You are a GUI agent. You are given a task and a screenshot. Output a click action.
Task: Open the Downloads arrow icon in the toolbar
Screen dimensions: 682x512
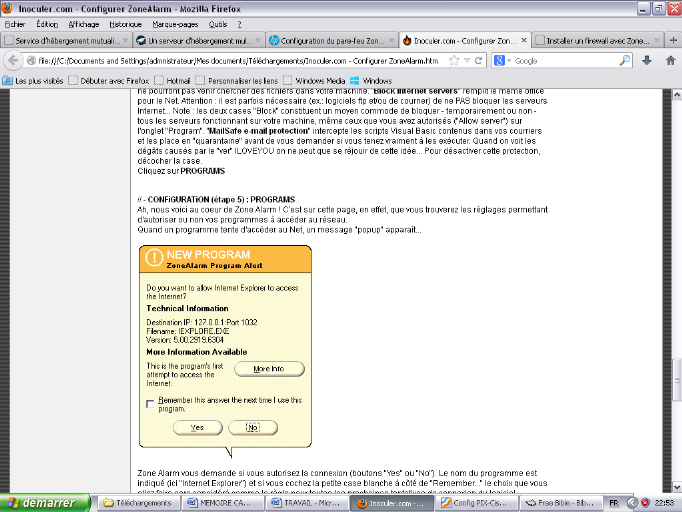pos(647,60)
